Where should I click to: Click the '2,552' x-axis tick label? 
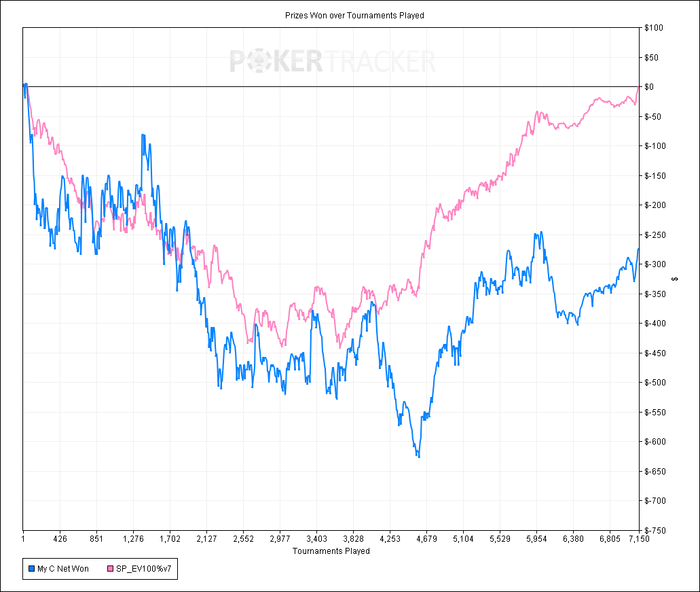(x=243, y=539)
